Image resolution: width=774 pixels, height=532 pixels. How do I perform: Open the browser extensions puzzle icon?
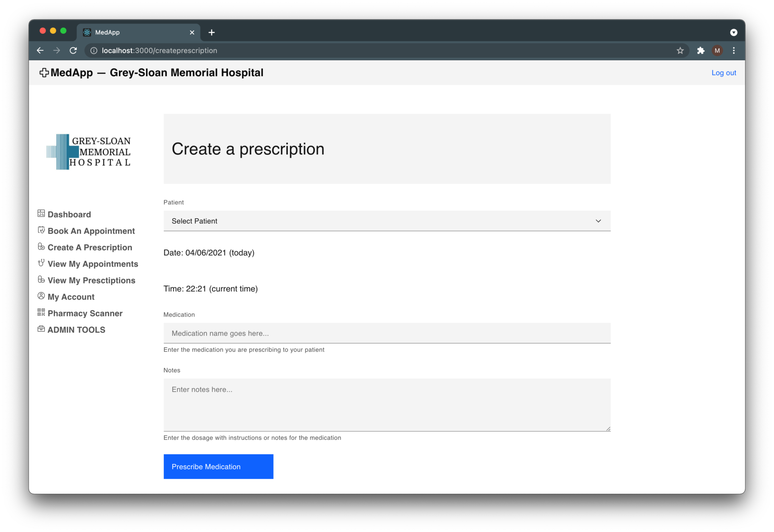tap(700, 51)
